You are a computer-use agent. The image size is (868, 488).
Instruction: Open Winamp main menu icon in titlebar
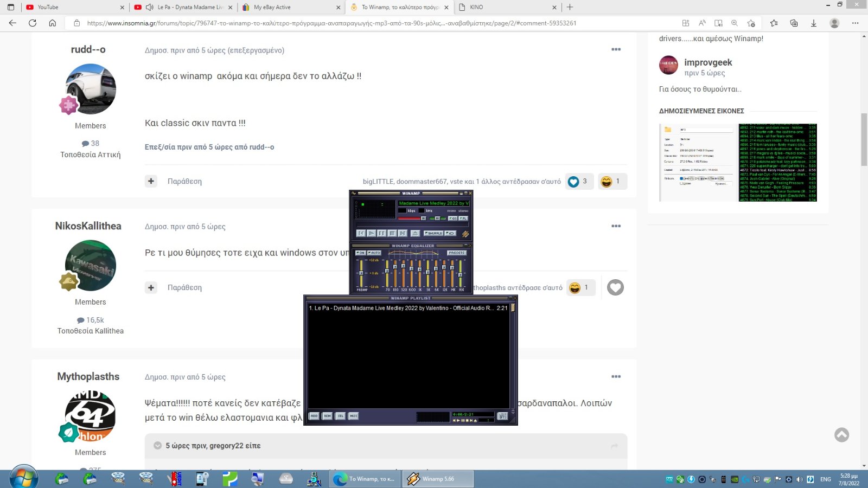354,193
